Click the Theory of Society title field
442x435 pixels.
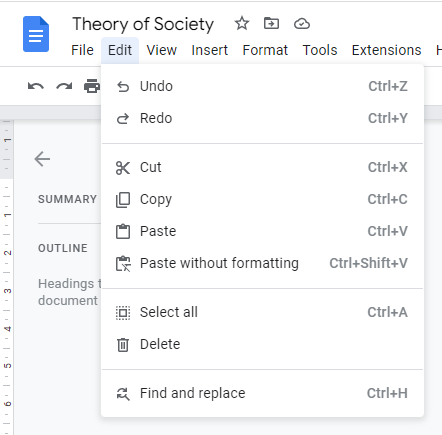click(x=143, y=24)
